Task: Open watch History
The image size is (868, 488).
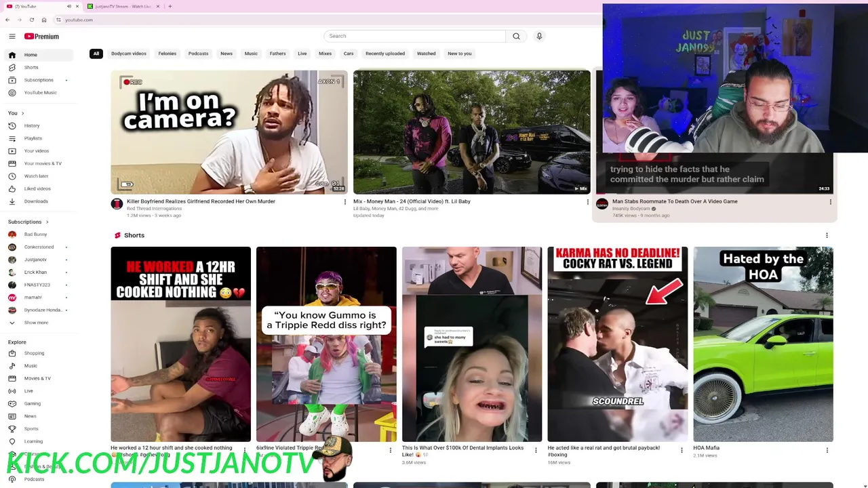Action: coord(41,125)
